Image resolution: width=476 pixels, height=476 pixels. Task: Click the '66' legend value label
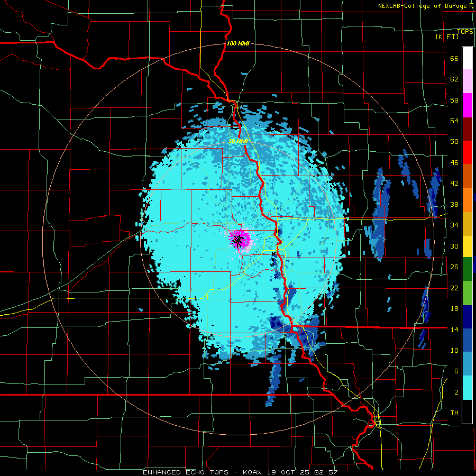click(x=454, y=59)
